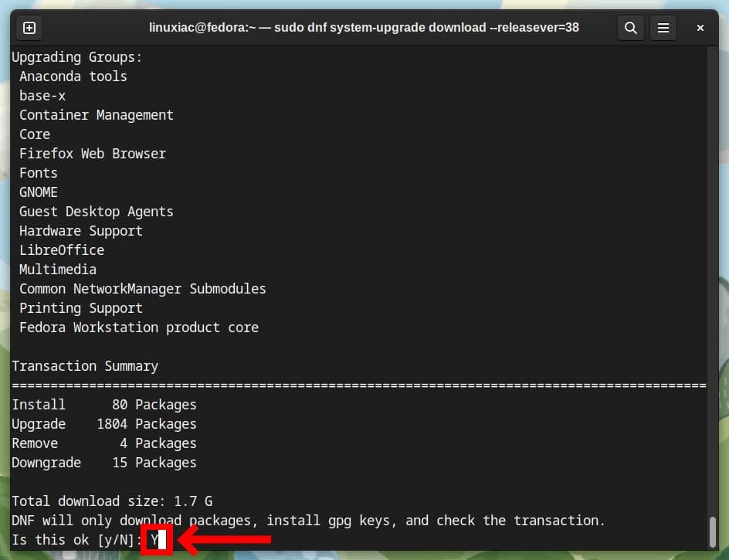The height and width of the screenshot is (560, 729).
Task: Open the terminal search
Action: click(x=630, y=28)
